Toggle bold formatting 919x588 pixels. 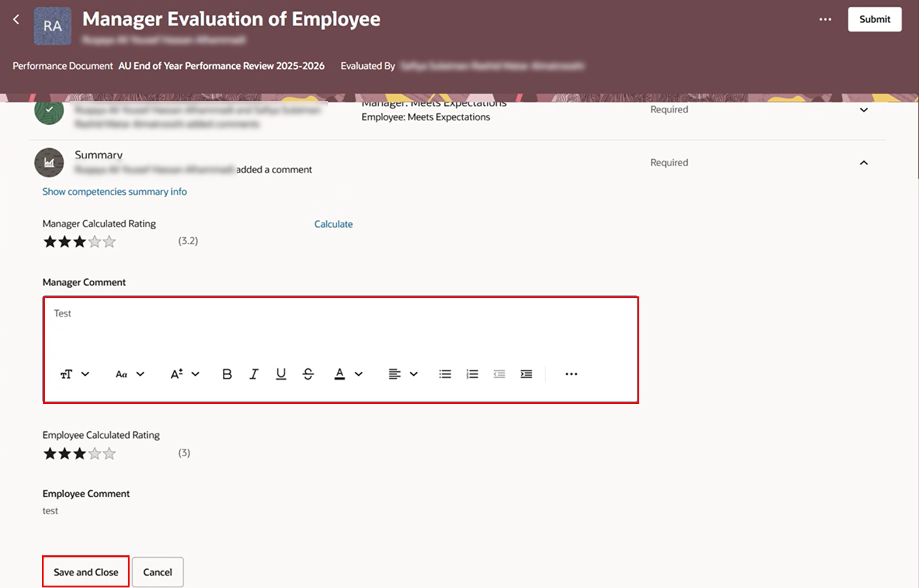pyautogui.click(x=227, y=374)
